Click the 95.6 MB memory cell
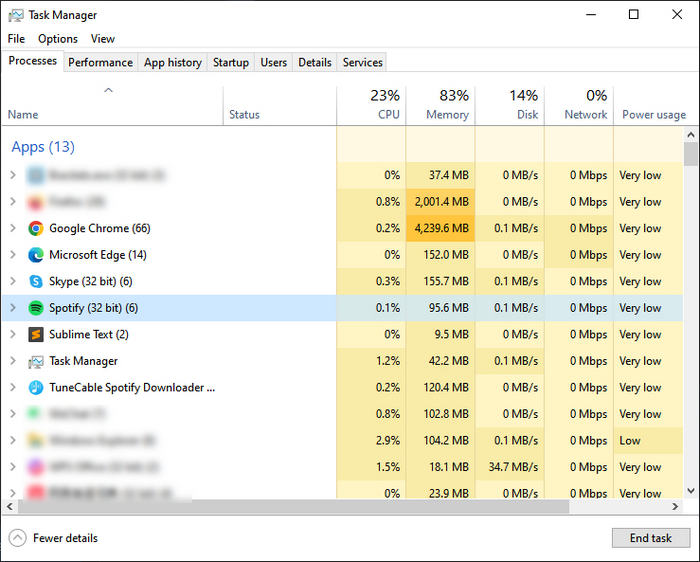 [x=440, y=308]
